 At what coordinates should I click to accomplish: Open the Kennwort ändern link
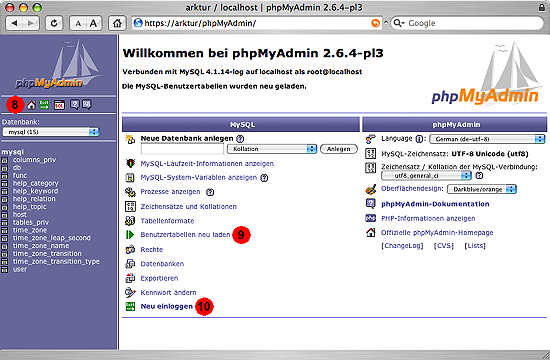pos(168,293)
